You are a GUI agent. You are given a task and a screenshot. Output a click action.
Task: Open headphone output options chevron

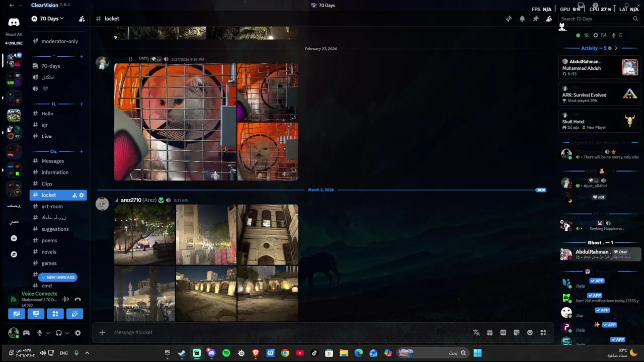[67, 333]
